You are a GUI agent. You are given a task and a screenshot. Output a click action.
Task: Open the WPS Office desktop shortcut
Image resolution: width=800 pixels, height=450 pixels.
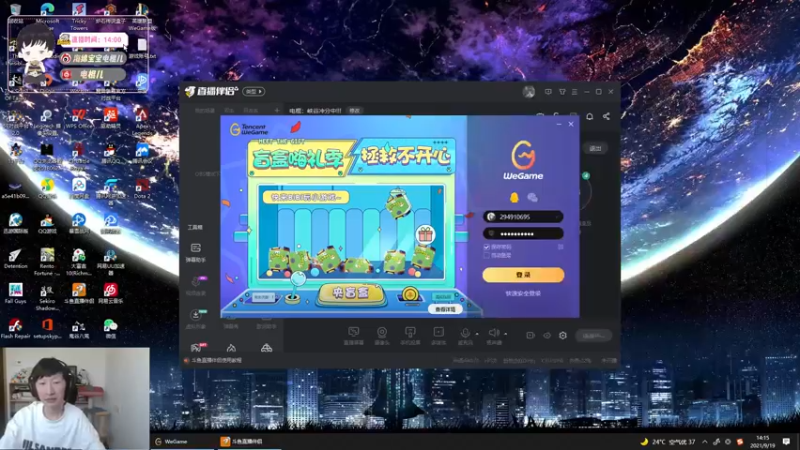click(79, 118)
